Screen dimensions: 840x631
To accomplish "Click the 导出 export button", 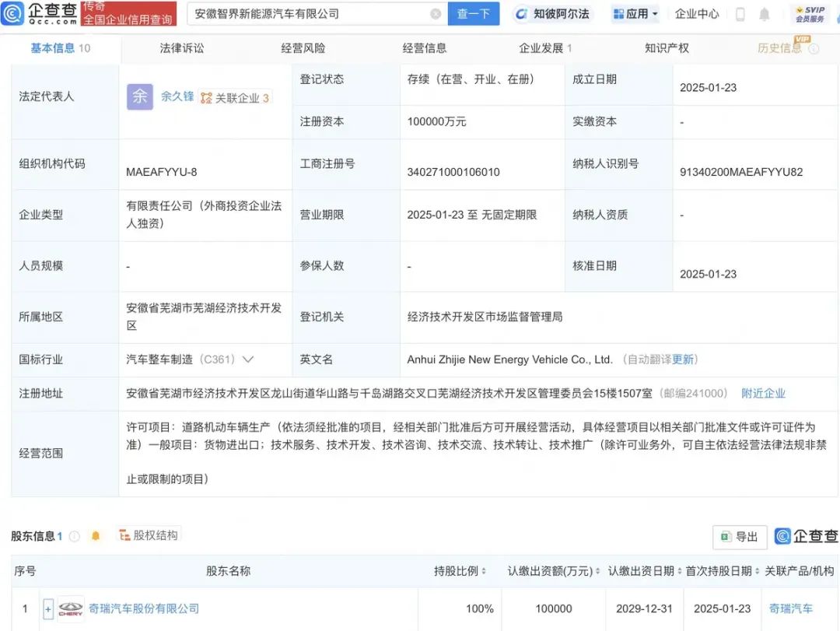I will pos(740,537).
